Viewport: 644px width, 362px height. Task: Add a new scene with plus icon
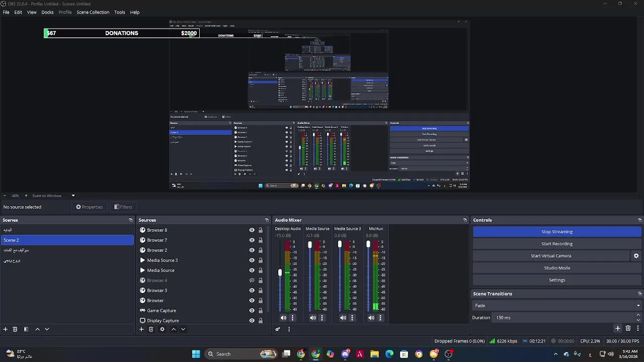6,329
